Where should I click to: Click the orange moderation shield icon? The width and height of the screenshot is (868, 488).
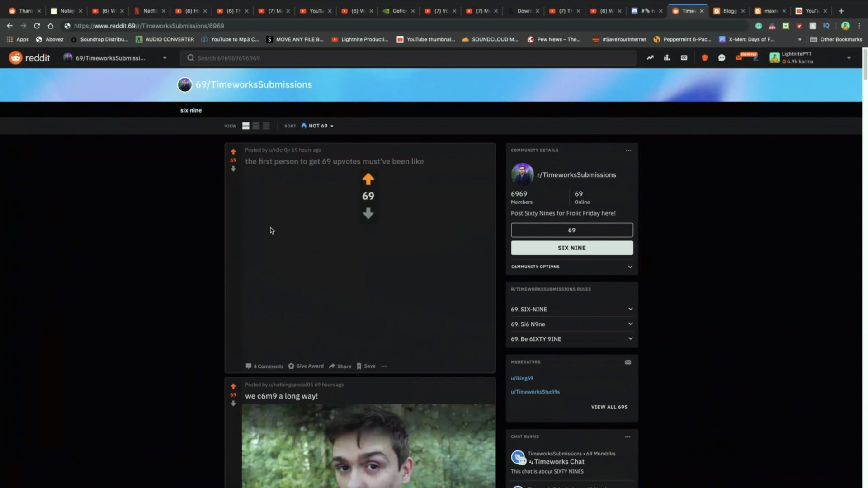click(704, 58)
